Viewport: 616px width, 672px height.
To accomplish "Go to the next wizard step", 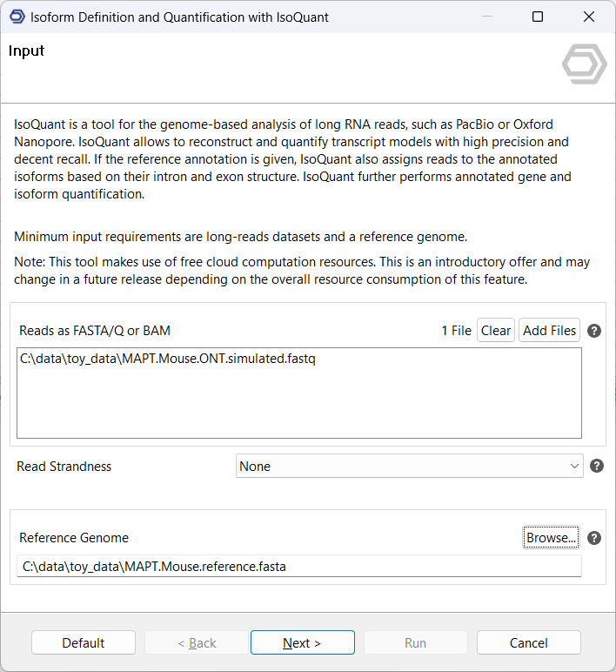I will [302, 642].
